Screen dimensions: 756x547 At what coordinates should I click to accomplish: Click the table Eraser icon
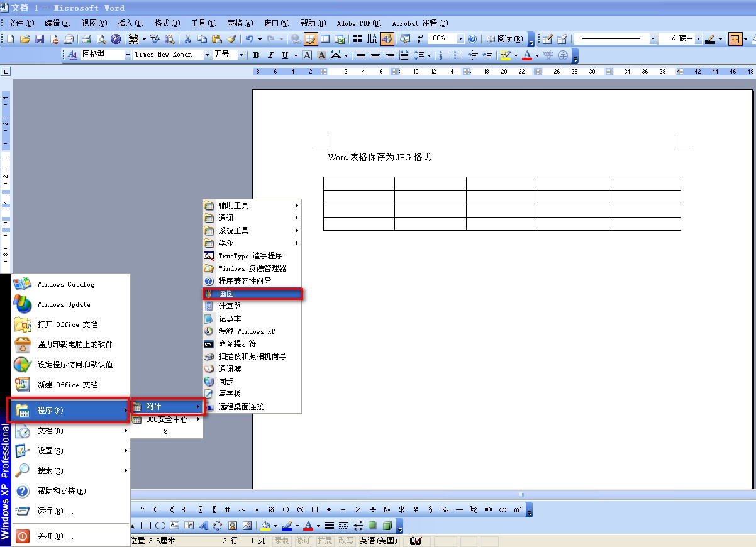tap(562, 39)
